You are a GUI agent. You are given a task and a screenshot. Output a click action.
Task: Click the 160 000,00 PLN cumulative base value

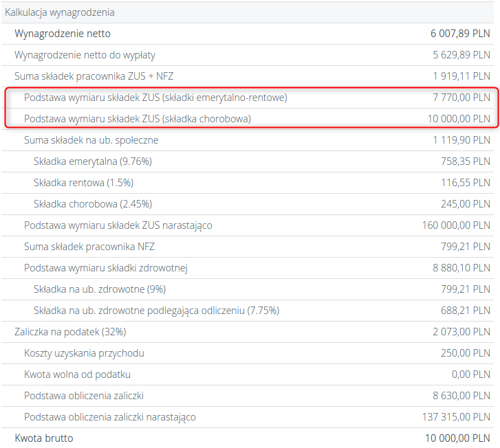point(456,225)
